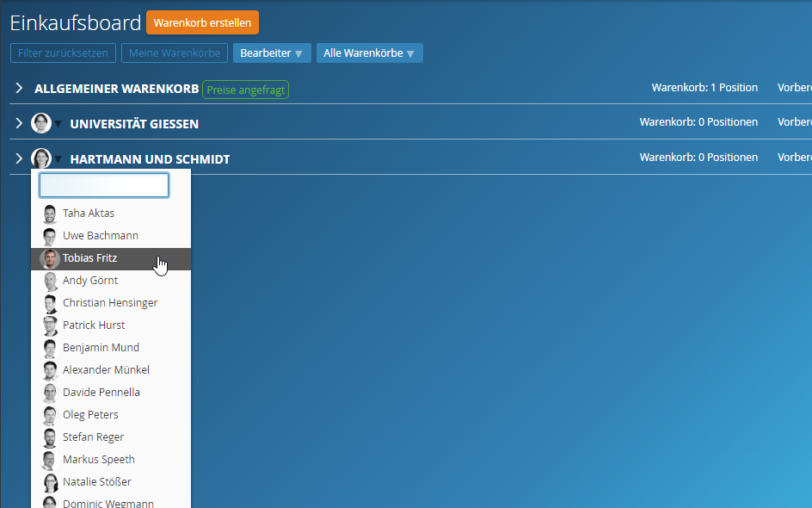Click Andy Görnt's avatar in list
Image resolution: width=812 pixels, height=508 pixels.
pyautogui.click(x=50, y=281)
